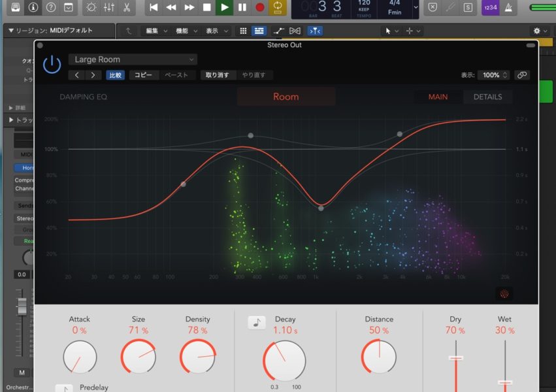
Task: Open the 機能 menu
Action: 186,31
